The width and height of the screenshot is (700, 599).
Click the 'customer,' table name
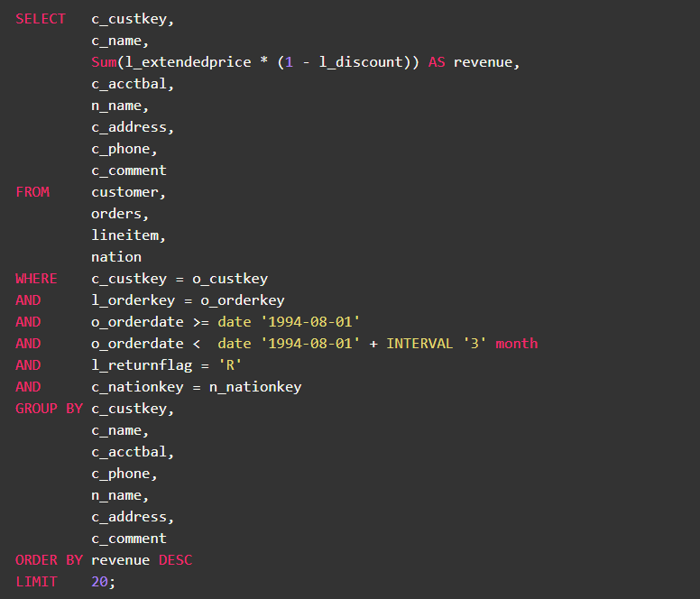point(129,192)
